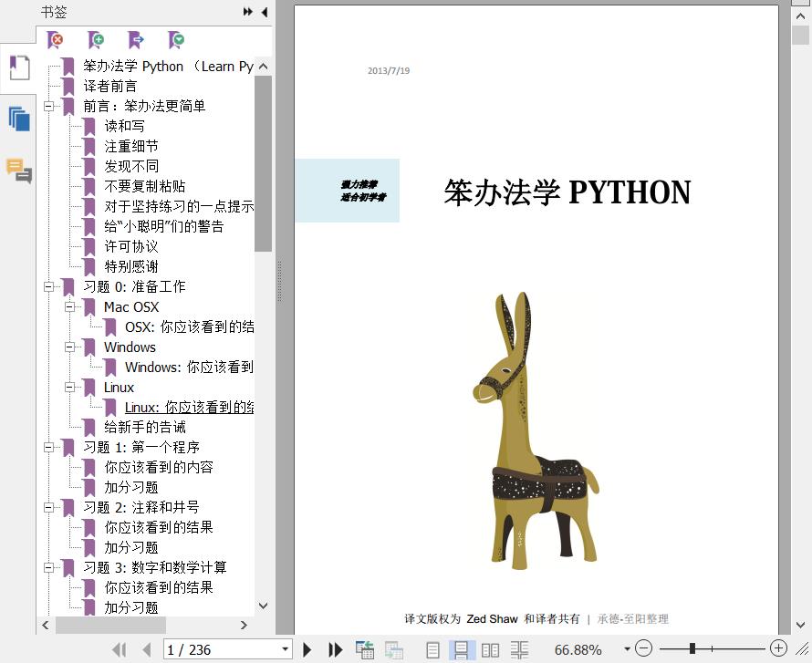Jump to the last page
This screenshot has width=812, height=663.
tap(336, 649)
